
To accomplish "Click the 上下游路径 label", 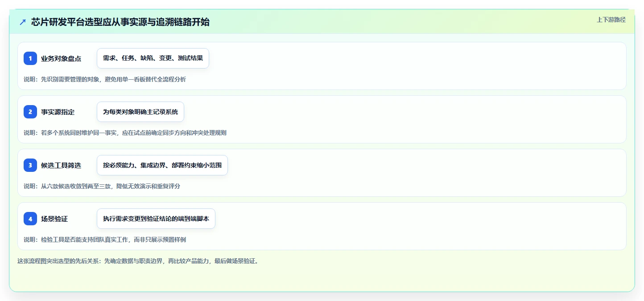I will pyautogui.click(x=611, y=20).
